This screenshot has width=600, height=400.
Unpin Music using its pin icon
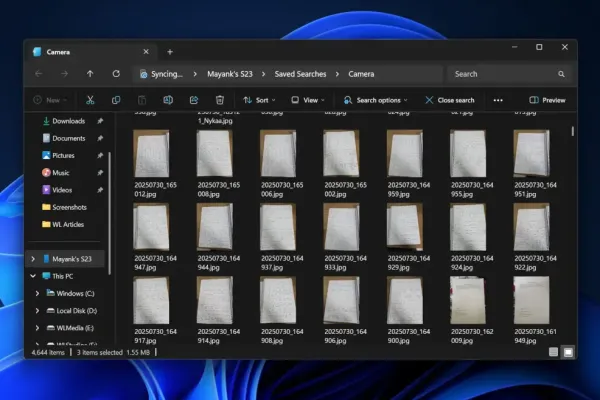tap(100, 173)
